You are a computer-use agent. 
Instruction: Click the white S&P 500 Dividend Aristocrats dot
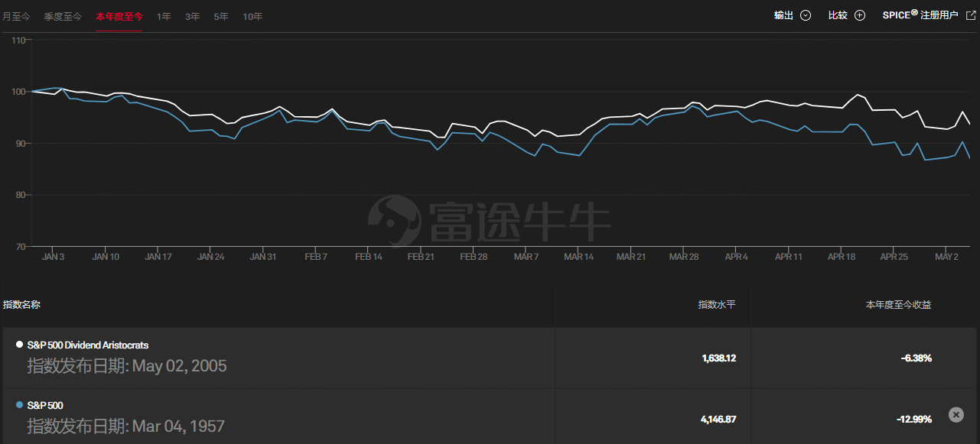click(x=19, y=345)
